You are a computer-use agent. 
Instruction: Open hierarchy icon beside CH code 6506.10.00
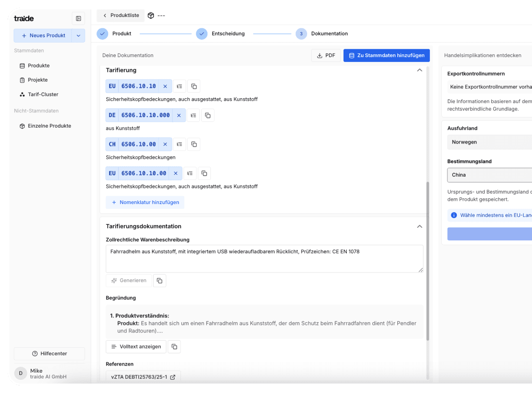click(x=180, y=144)
